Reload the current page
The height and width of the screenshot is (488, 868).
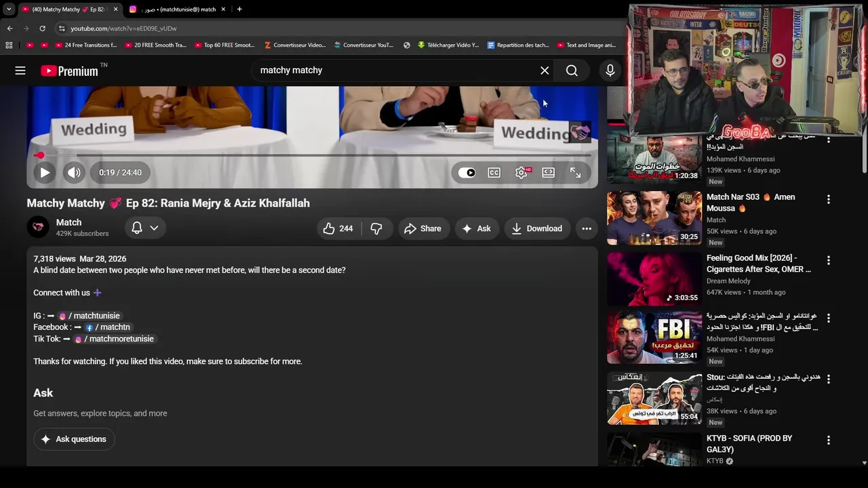(x=42, y=28)
